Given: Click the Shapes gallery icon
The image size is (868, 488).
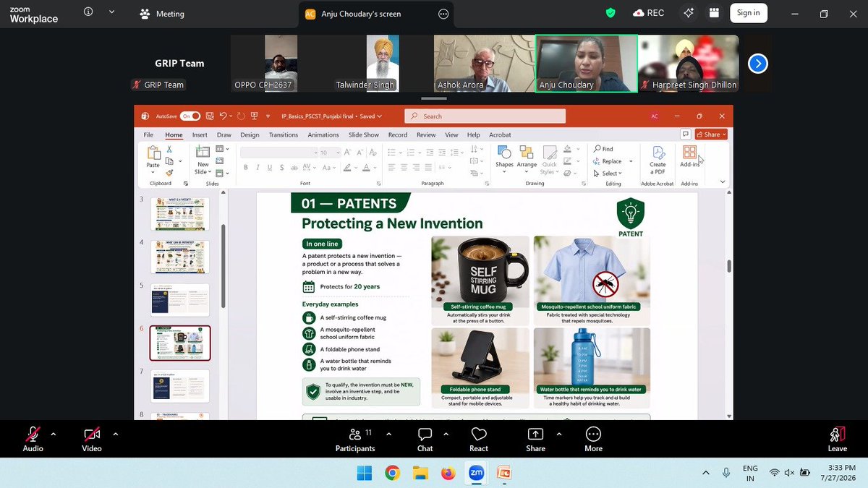Looking at the screenshot, I should pos(504,153).
